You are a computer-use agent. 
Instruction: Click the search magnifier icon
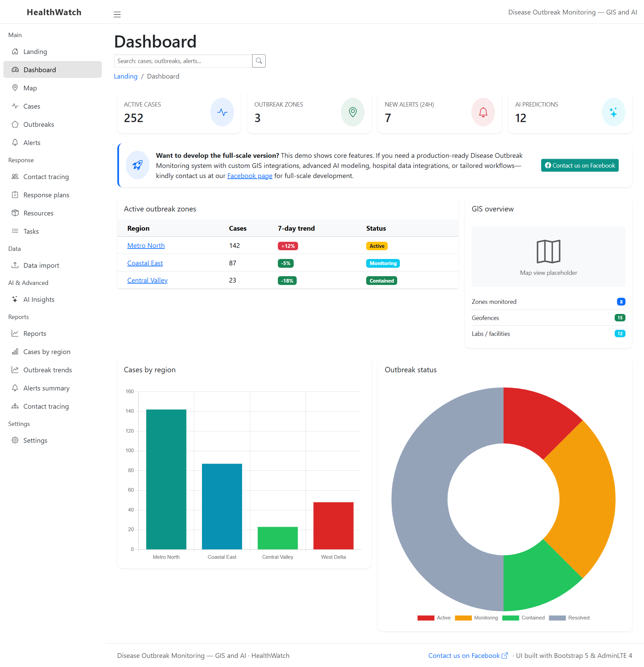(x=259, y=61)
